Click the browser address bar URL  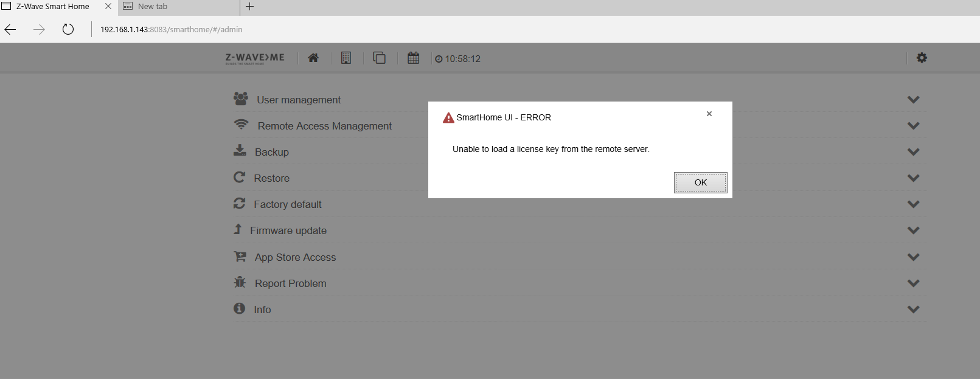click(172, 29)
